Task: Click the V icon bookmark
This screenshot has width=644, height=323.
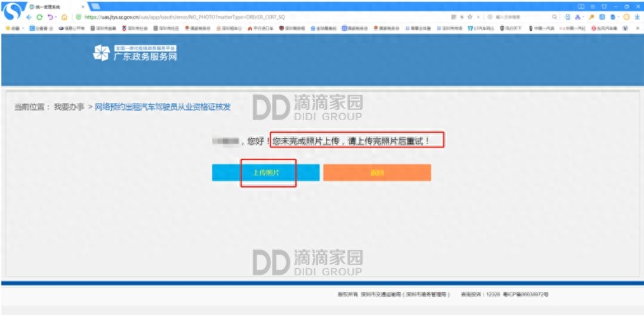Action: click(x=625, y=29)
